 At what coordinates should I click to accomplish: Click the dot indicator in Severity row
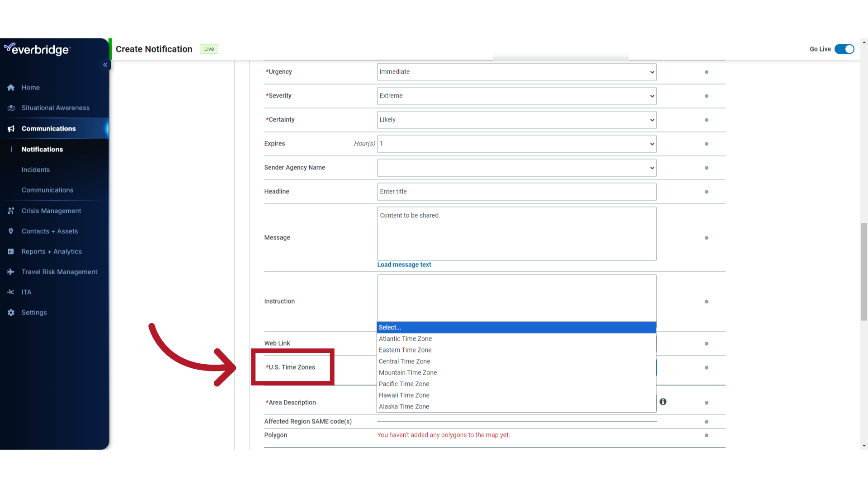[706, 96]
